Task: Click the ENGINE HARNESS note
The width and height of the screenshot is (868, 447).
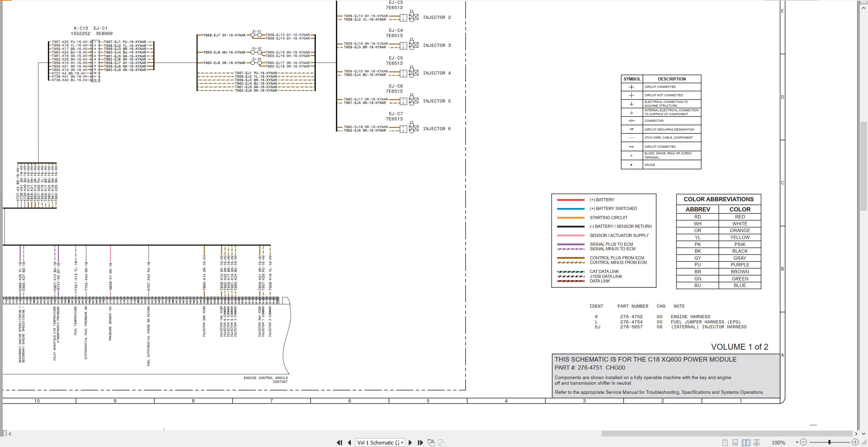Action: pos(690,316)
